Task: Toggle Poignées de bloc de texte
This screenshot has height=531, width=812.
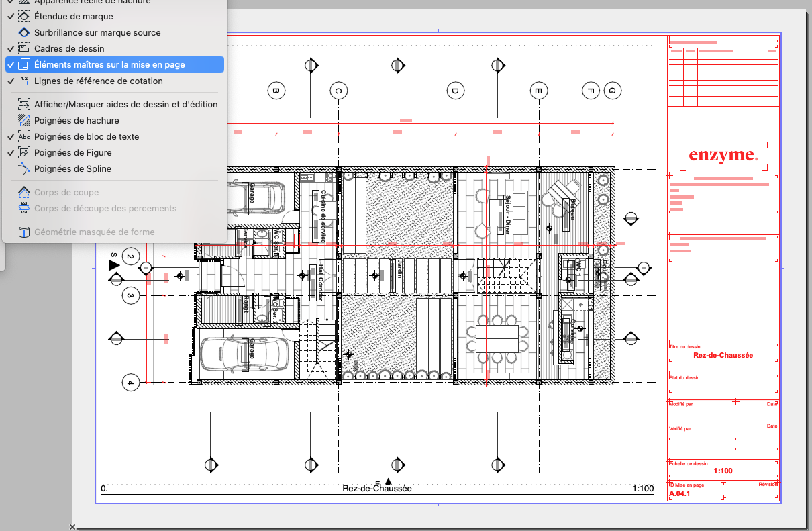Action: pos(114,136)
